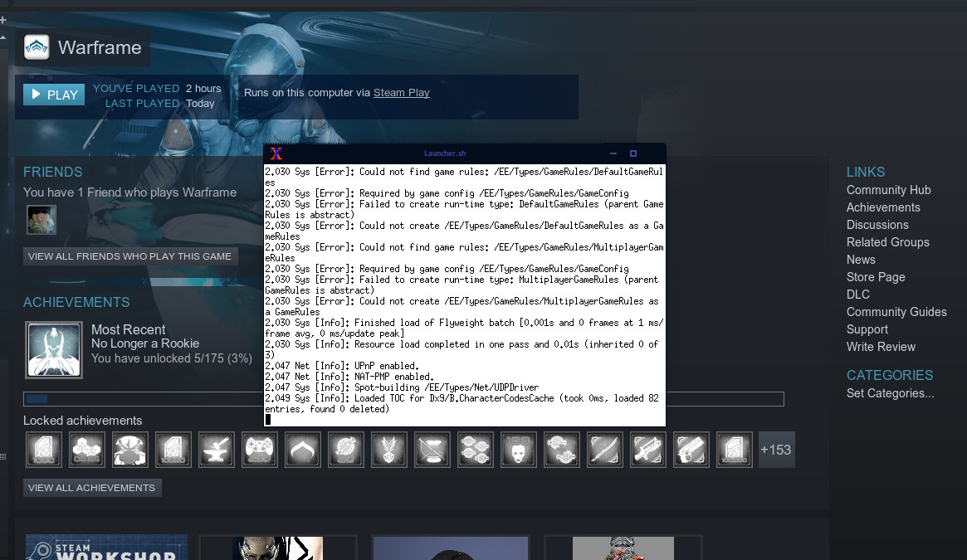Select the pistol locked achievement icon

pyautogui.click(x=691, y=450)
